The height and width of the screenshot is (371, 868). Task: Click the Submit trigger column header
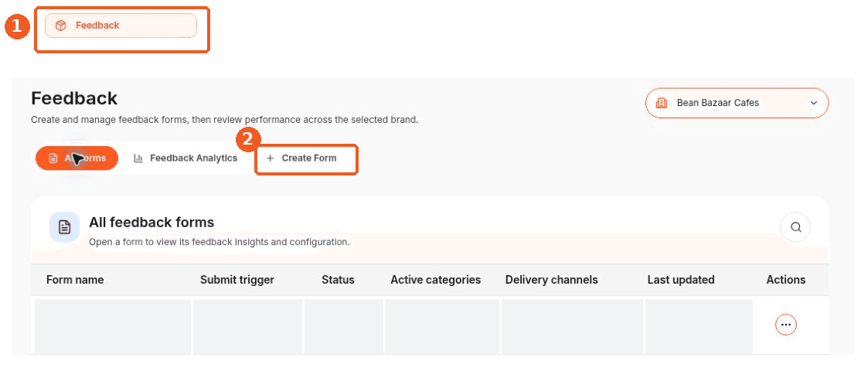pos(237,281)
